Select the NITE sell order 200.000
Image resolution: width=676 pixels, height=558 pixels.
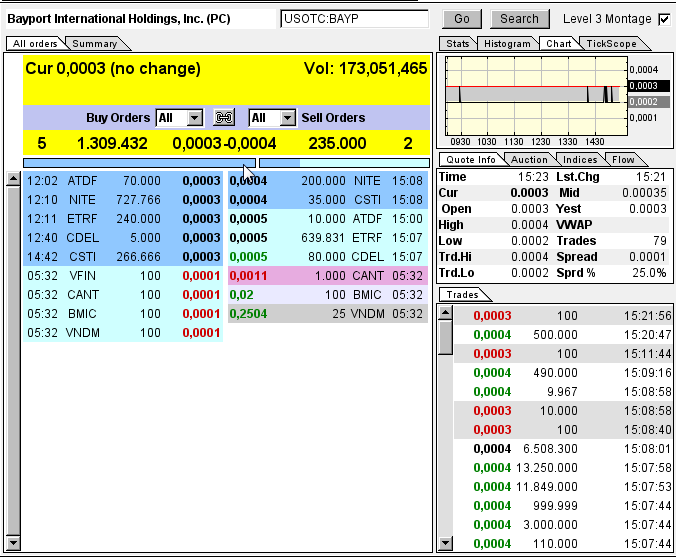click(328, 181)
